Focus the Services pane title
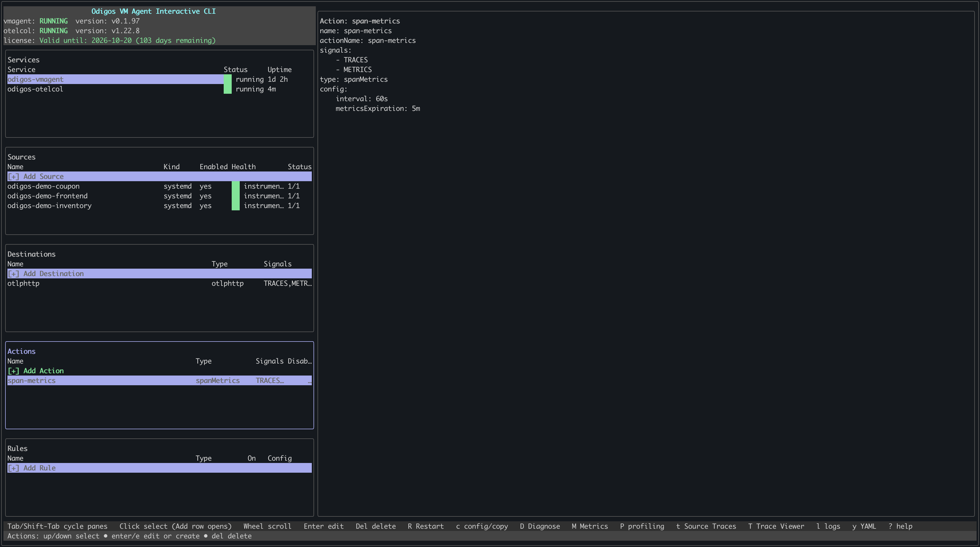 click(23, 60)
